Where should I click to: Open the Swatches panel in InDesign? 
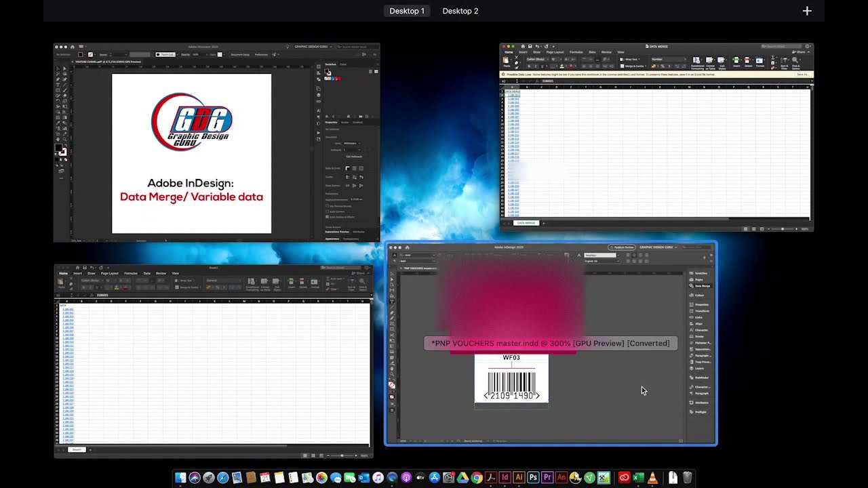click(x=700, y=273)
